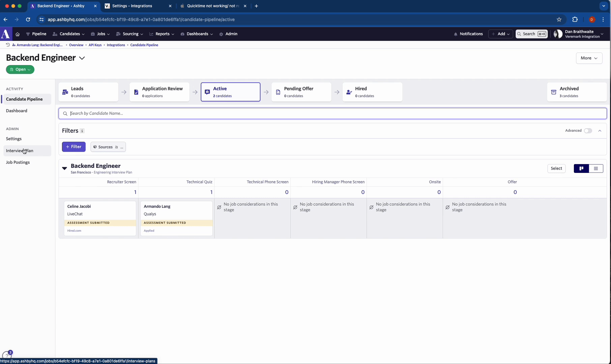
Task: Open the browser extensions puzzle icon
Action: (x=575, y=20)
